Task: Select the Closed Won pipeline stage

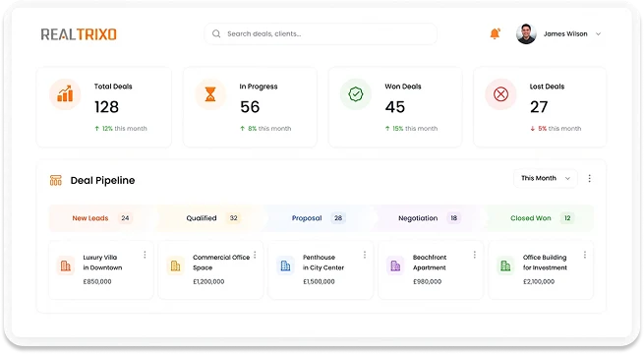Action: [540, 218]
